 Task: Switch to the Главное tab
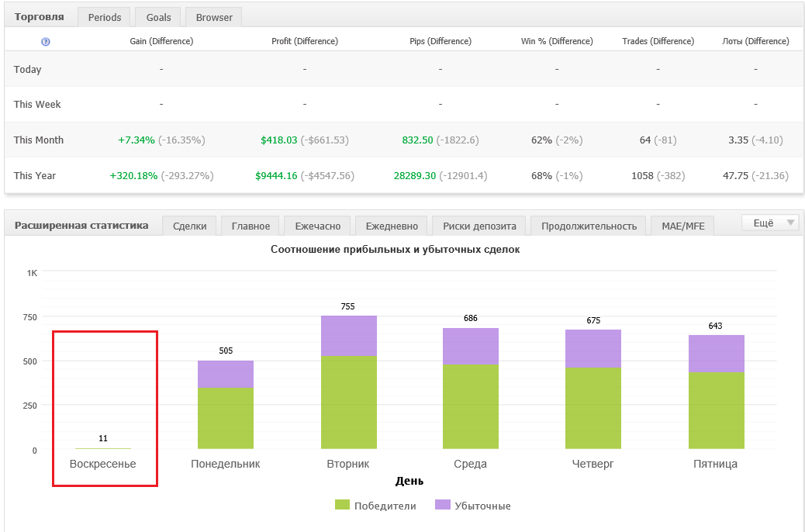(x=250, y=226)
